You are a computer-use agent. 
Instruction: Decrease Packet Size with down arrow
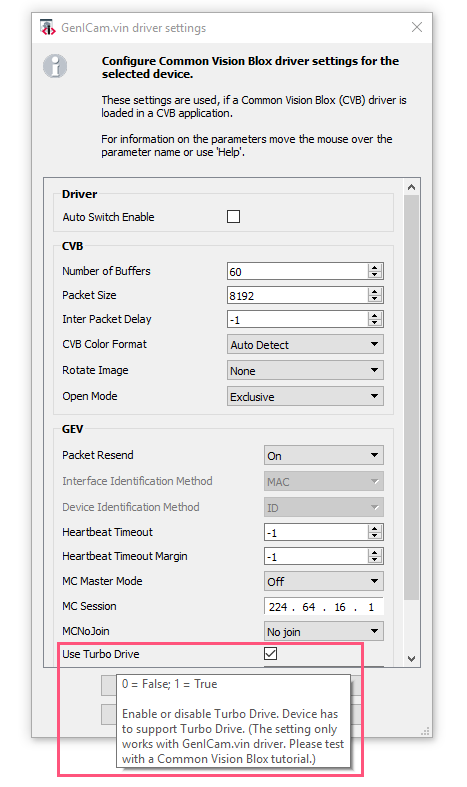374,299
